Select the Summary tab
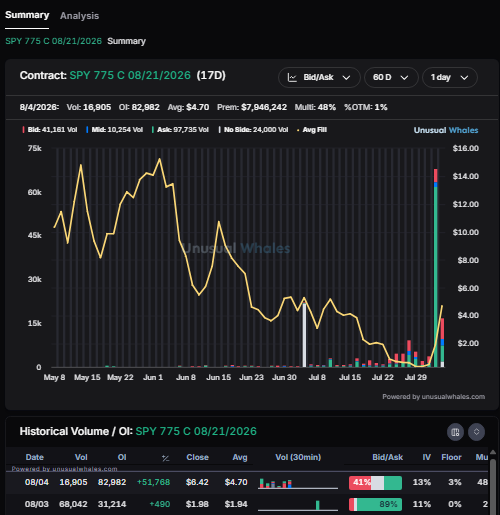500x515 pixels. point(27,15)
